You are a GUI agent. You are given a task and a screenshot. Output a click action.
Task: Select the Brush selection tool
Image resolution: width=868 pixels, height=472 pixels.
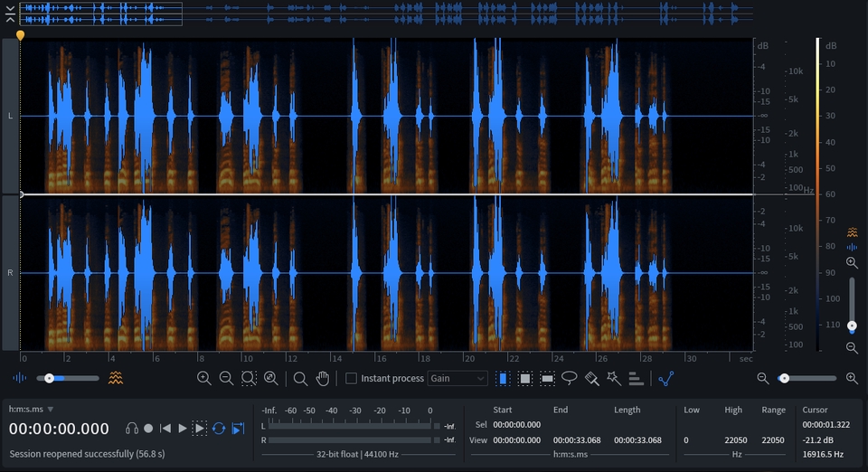591,379
